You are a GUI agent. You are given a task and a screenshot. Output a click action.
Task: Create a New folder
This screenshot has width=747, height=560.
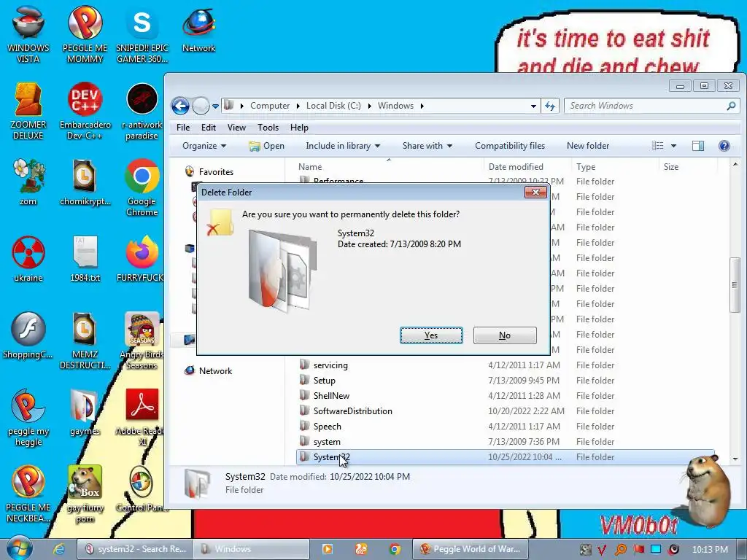coord(588,146)
